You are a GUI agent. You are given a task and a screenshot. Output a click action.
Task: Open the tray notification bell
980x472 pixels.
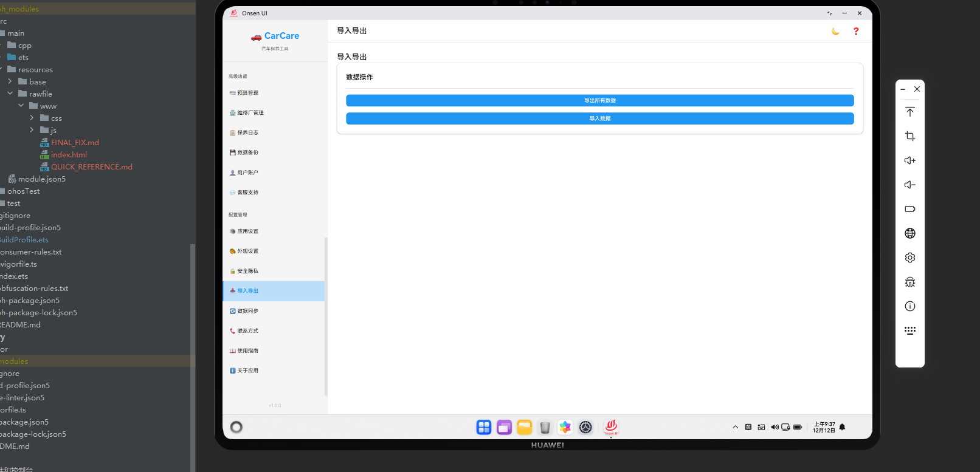pyautogui.click(x=842, y=427)
